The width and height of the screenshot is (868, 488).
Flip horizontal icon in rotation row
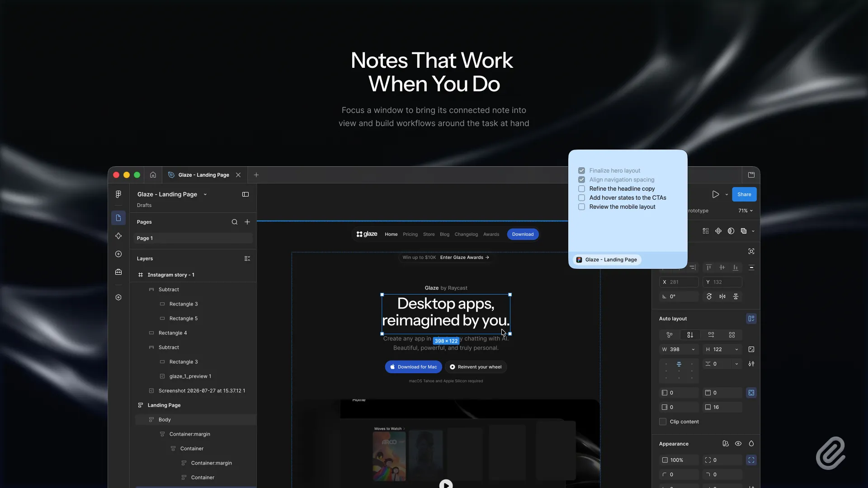pyautogui.click(x=722, y=296)
